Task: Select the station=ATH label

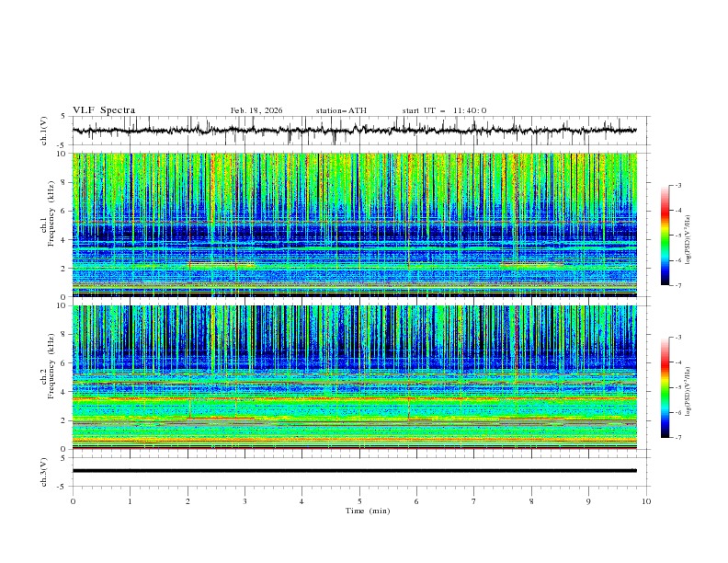Action: point(341,110)
